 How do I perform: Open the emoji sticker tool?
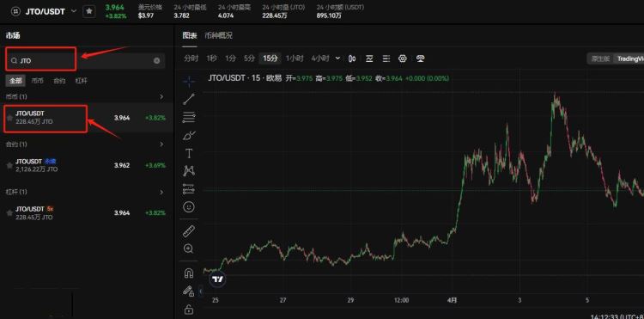click(189, 206)
